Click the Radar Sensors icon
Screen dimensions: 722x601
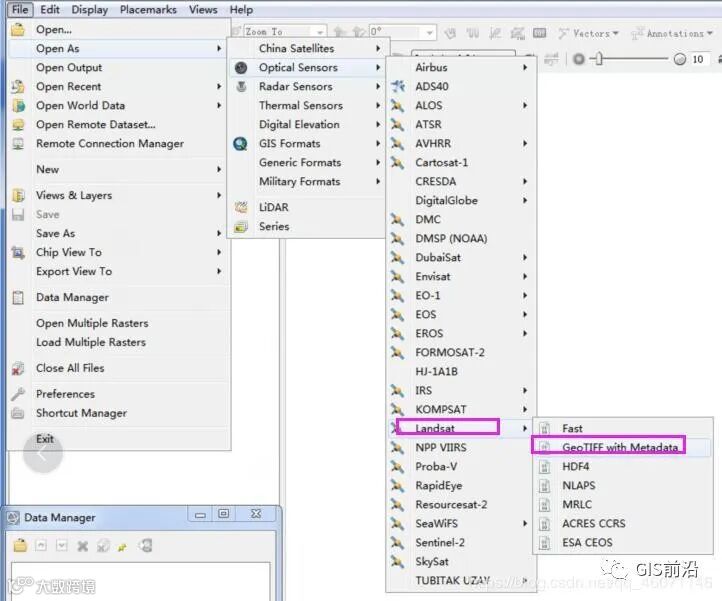click(241, 87)
